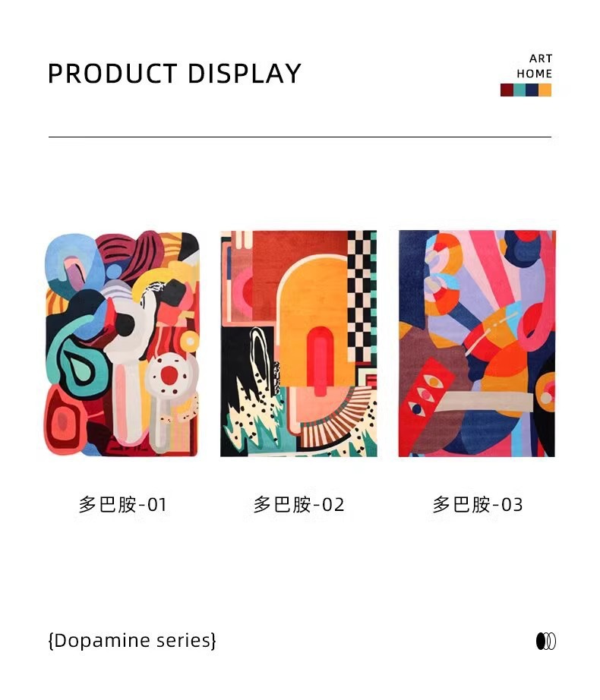Click the teal color swatch
The width and height of the screenshot is (600, 700).
coord(519,90)
